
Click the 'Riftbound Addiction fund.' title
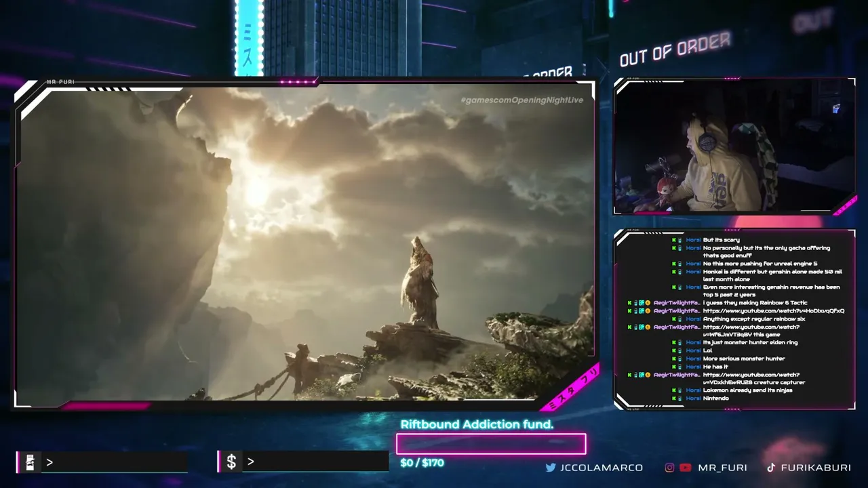(477, 424)
